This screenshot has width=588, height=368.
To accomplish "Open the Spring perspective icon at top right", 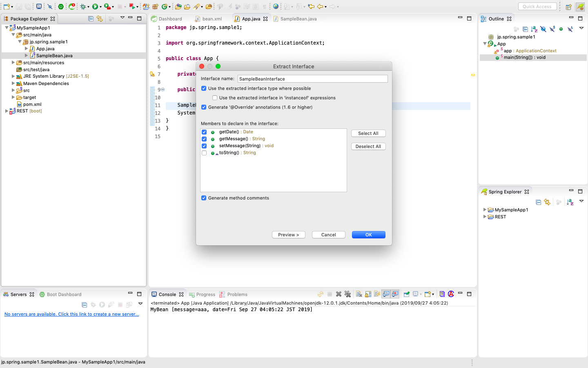I will click(580, 7).
